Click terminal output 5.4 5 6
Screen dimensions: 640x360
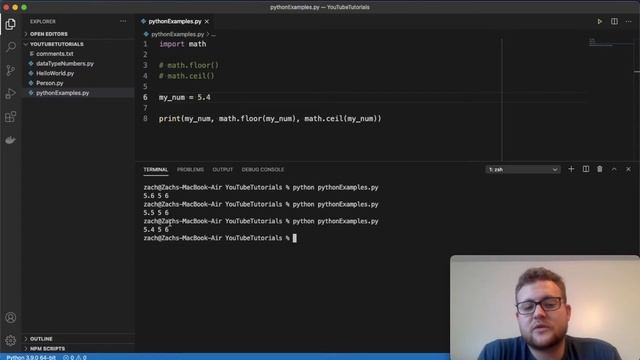[x=156, y=229]
